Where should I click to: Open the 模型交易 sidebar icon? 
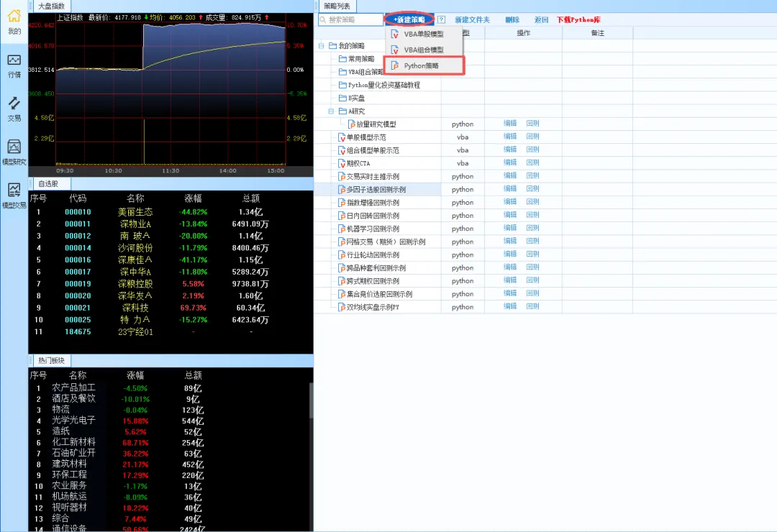(14, 196)
